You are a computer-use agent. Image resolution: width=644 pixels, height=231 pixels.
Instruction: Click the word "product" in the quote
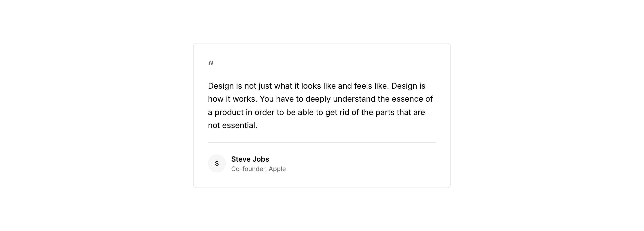click(x=229, y=112)
